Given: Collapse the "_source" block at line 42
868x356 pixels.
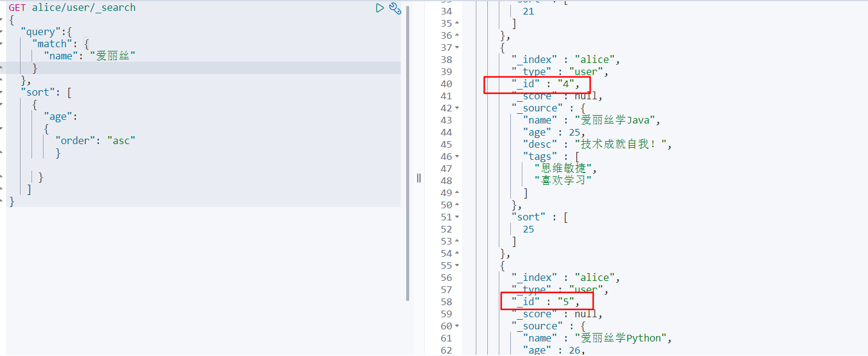Looking at the screenshot, I should pyautogui.click(x=457, y=108).
